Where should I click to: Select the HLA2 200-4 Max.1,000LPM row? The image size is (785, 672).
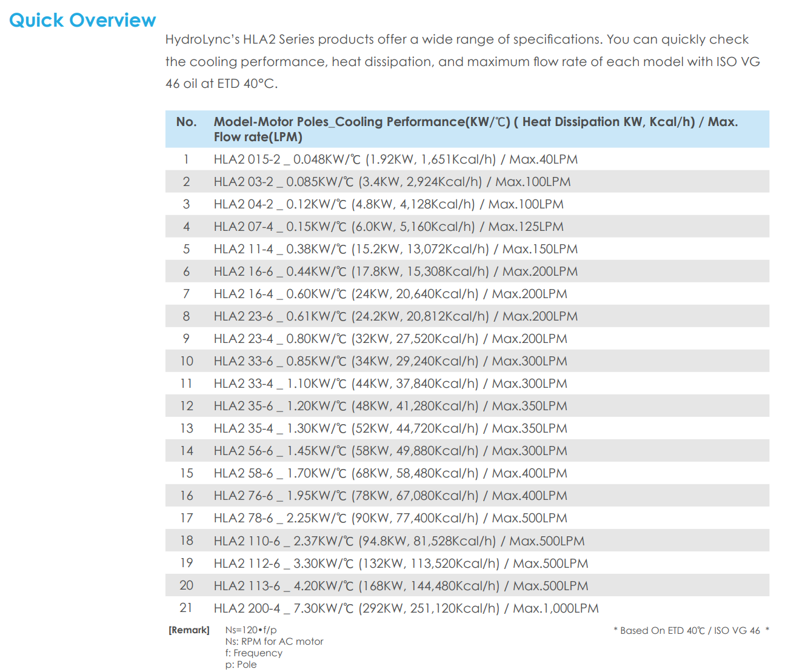click(x=406, y=608)
